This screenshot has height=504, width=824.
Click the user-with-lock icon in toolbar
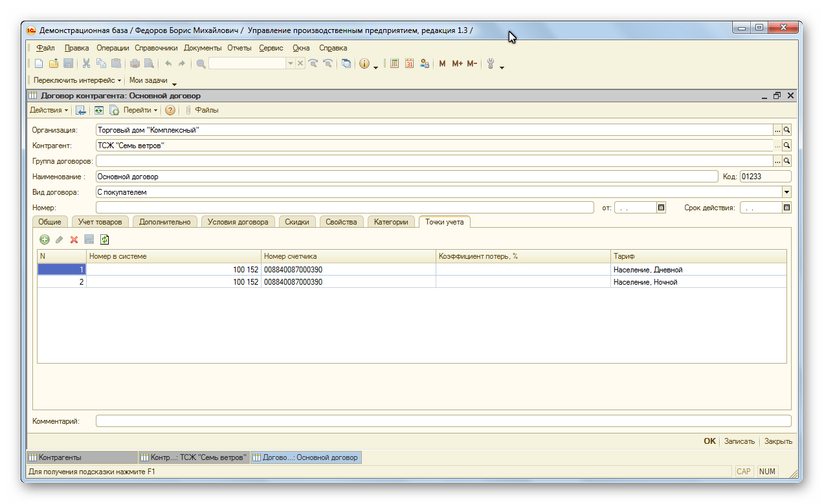click(425, 63)
